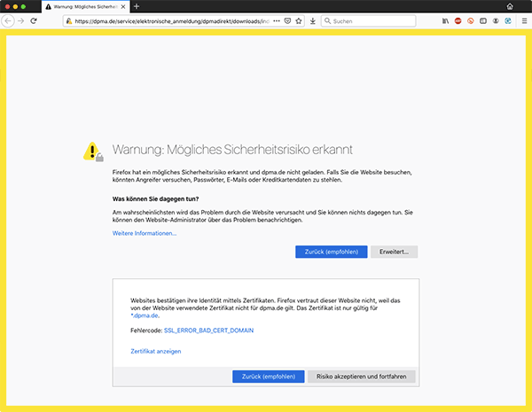Open the Adblock Plus extension icon
Image resolution: width=532 pixels, height=412 pixels.
tap(458, 21)
